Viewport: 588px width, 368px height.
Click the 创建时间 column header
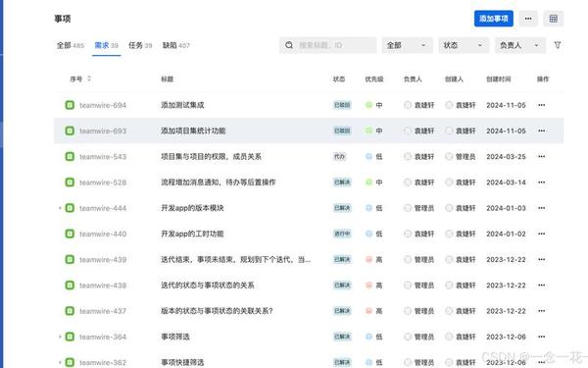[x=499, y=79]
